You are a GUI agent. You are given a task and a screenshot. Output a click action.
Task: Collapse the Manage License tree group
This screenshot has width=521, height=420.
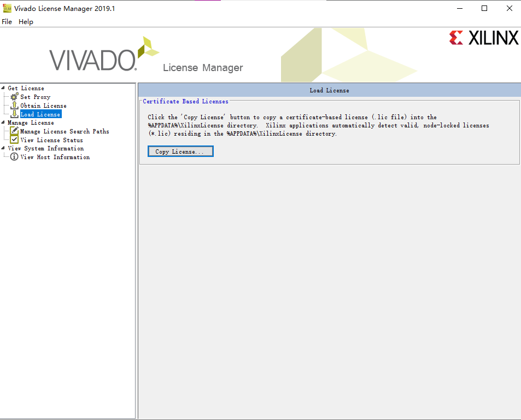click(x=3, y=122)
